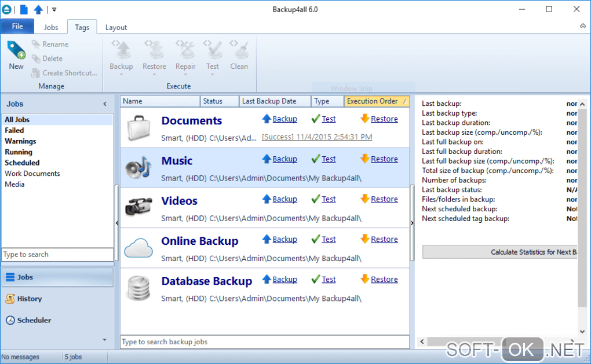Image resolution: width=591 pixels, height=364 pixels.
Task: Sort by the Type column header
Action: click(327, 101)
